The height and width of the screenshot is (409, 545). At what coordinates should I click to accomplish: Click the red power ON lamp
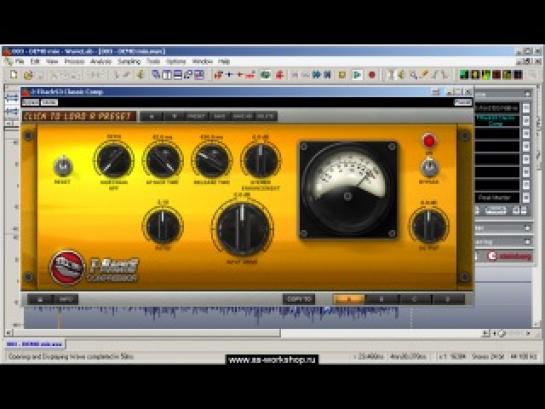point(429,140)
